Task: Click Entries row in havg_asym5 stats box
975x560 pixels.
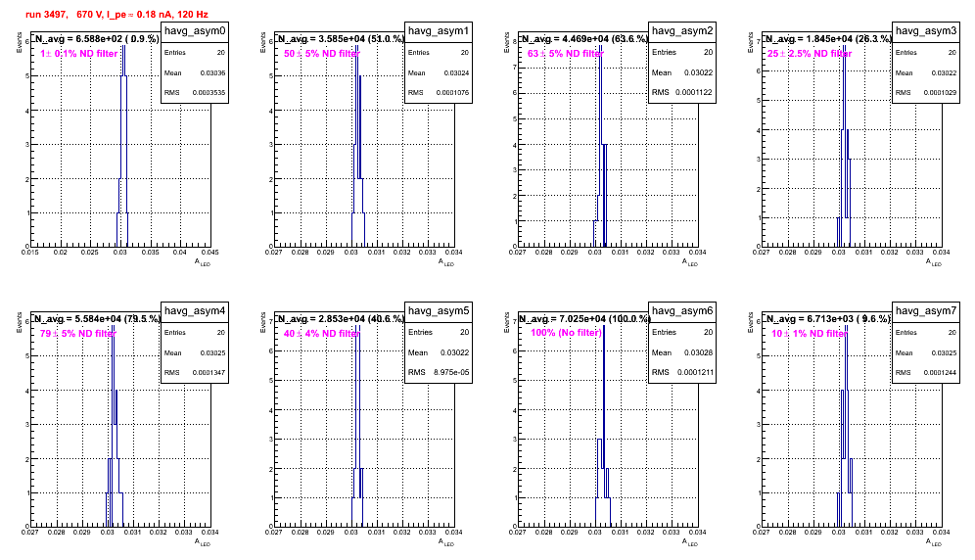Action: (x=439, y=332)
